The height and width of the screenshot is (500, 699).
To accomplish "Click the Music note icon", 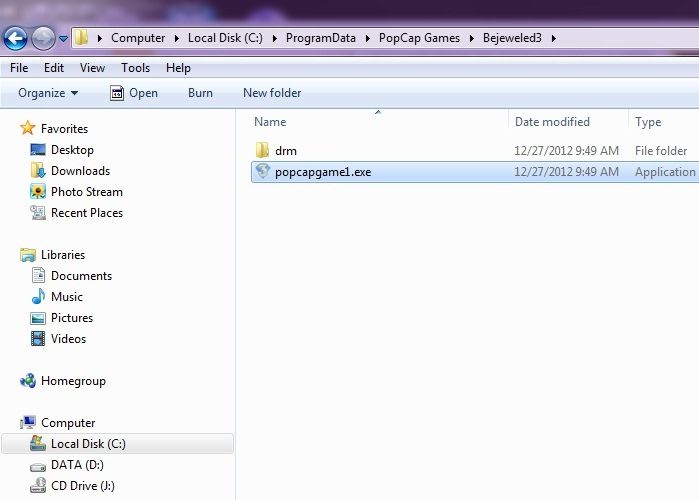I will click(38, 296).
